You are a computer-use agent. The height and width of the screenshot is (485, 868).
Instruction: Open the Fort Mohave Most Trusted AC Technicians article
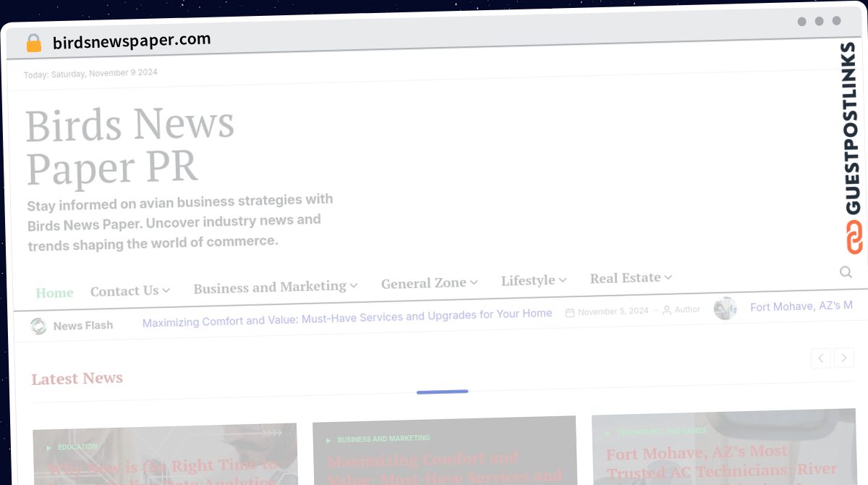[x=722, y=463]
